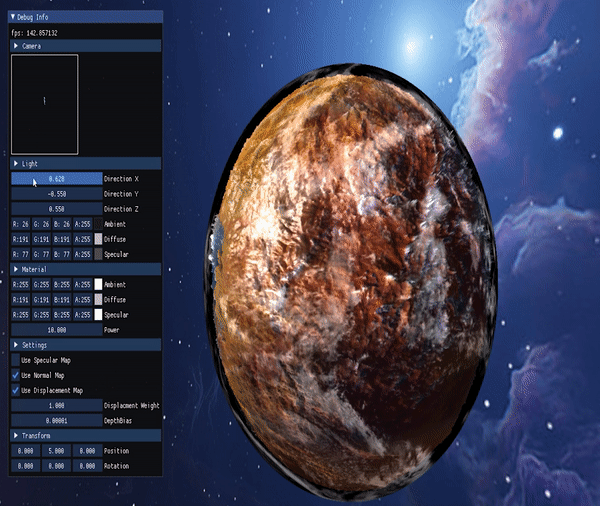The image size is (600, 506).
Task: Expand the Camera section header
Action: [86, 46]
